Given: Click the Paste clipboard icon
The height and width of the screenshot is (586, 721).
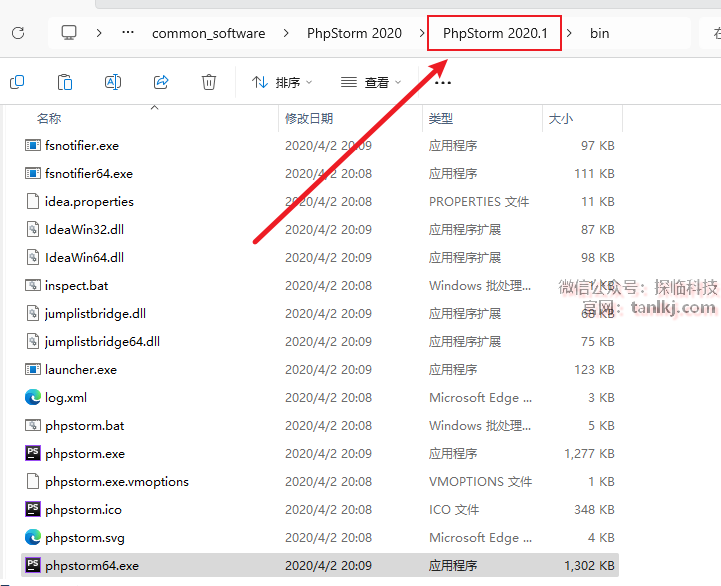Looking at the screenshot, I should [x=65, y=82].
